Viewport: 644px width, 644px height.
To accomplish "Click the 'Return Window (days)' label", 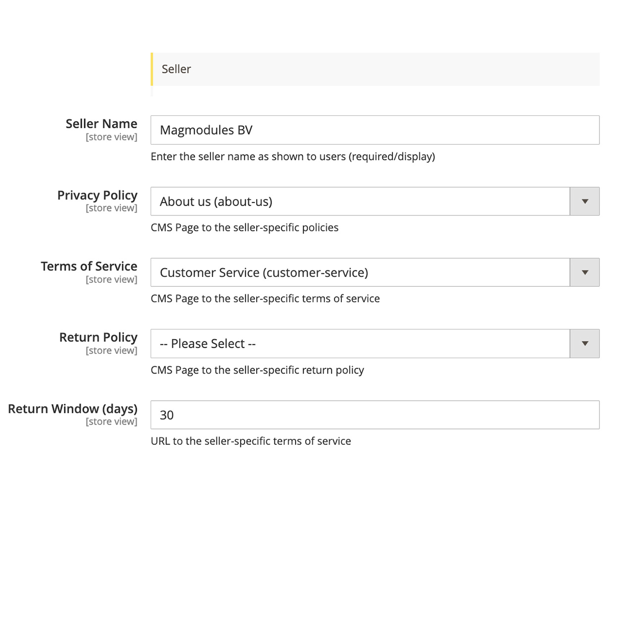I will click(72, 409).
